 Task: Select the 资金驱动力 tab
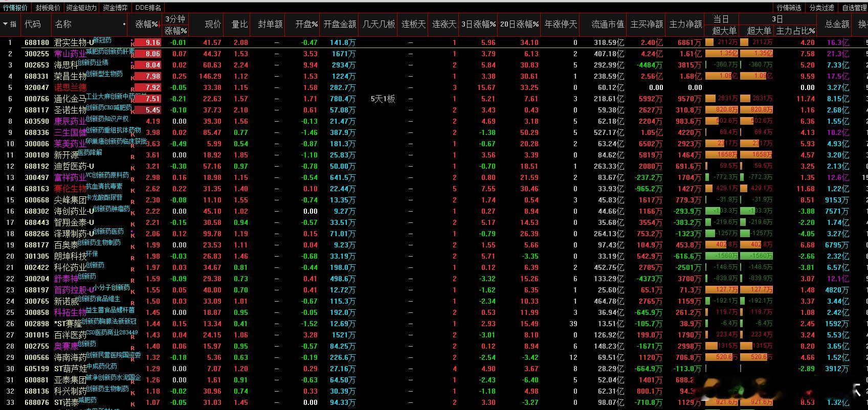(x=81, y=8)
